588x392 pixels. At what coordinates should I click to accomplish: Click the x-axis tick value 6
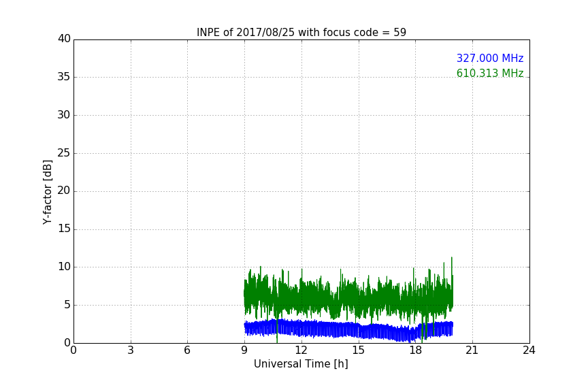[187, 350]
